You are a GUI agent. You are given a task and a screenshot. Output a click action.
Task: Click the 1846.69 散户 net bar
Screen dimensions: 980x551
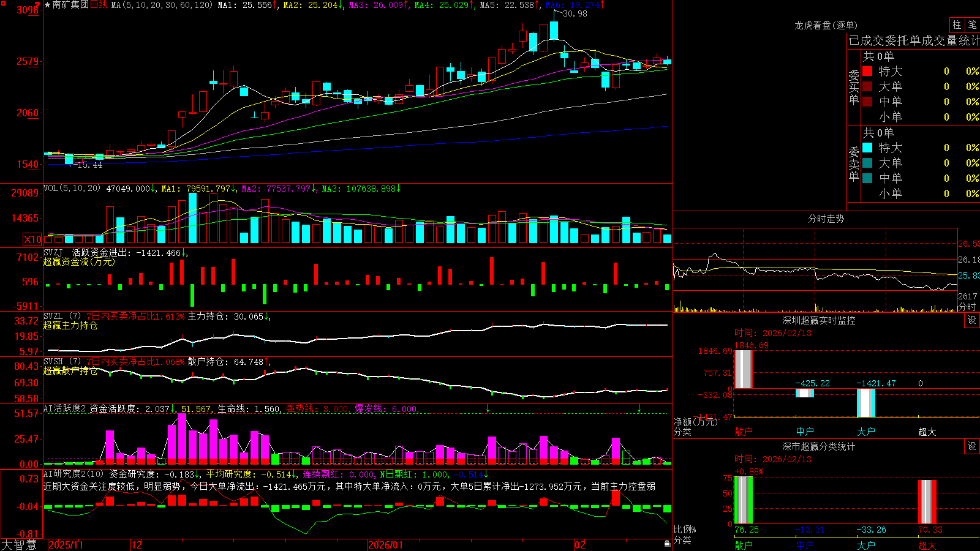tap(743, 369)
